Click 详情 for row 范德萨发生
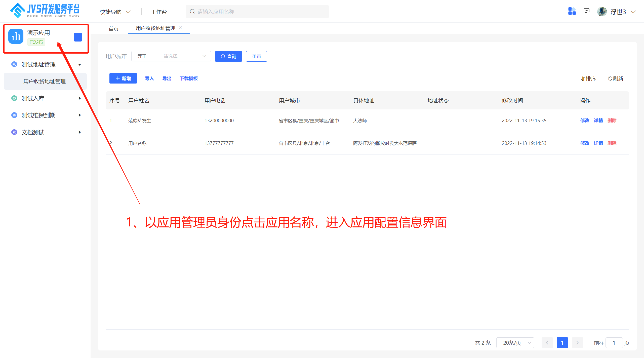644x358 pixels. [598, 121]
